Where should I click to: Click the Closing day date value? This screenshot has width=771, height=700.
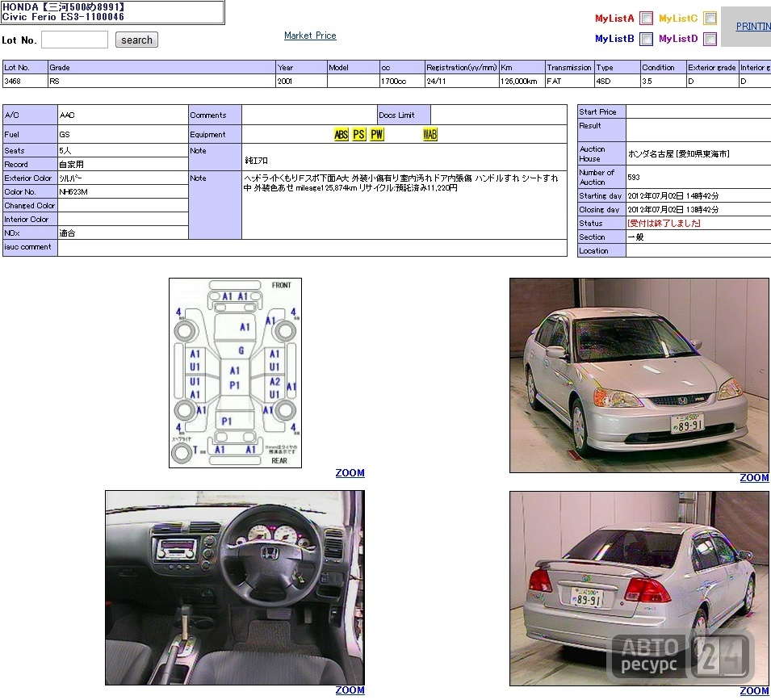pyautogui.click(x=673, y=209)
